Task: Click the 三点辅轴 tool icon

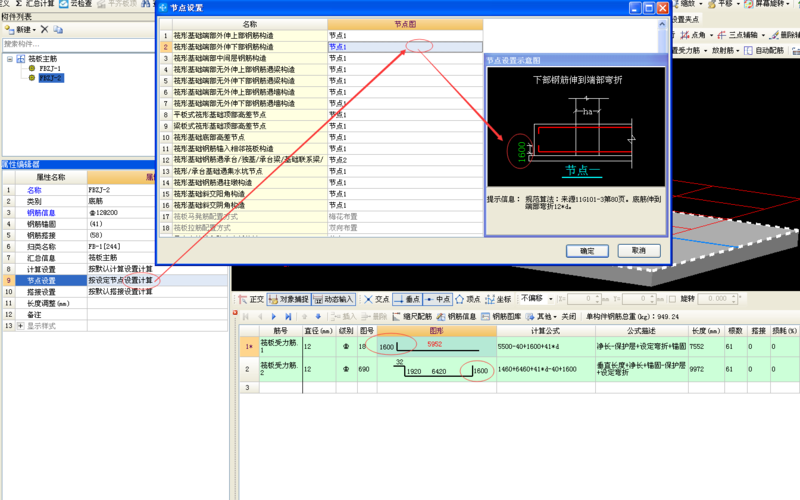Action: pos(721,35)
